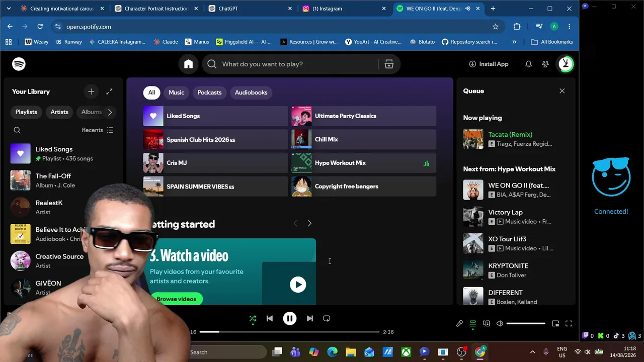This screenshot has width=644, height=362.
Task: Go back in the browser
Action: coord(10,27)
